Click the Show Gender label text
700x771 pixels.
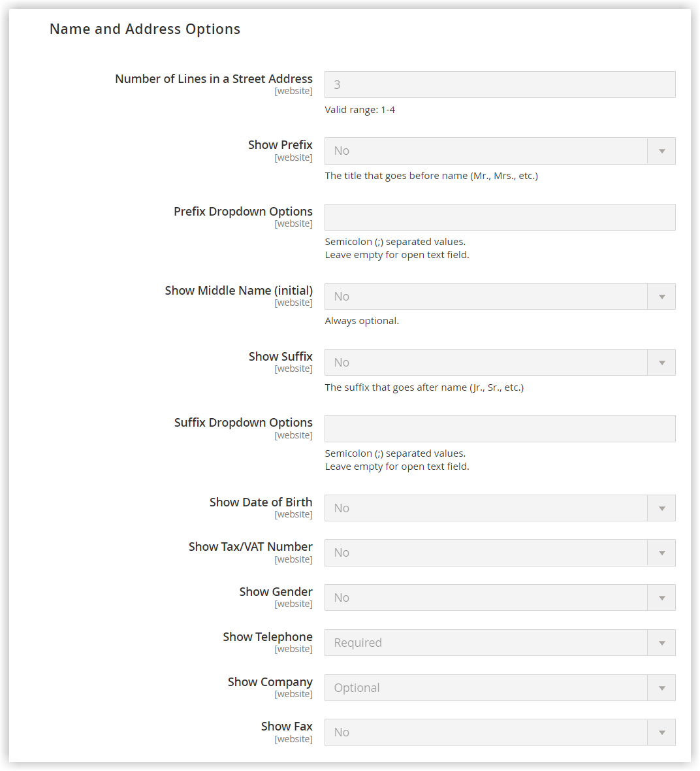[276, 591]
